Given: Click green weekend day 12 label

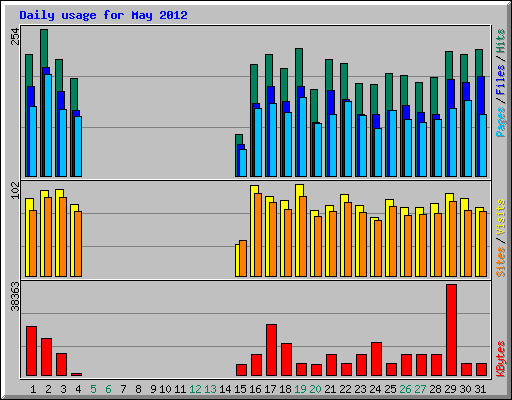Looking at the screenshot, I should click(x=195, y=389).
